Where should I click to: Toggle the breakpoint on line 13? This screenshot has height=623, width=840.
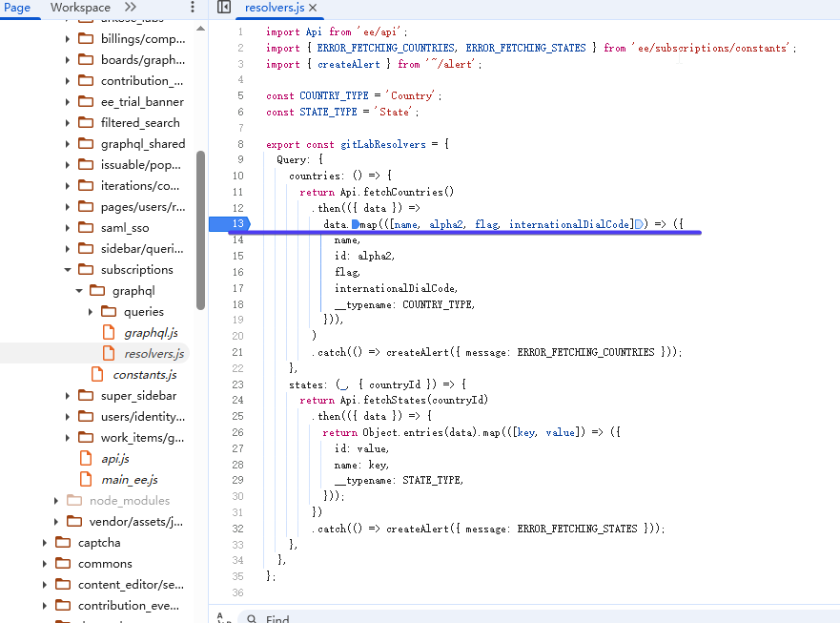pos(230,223)
